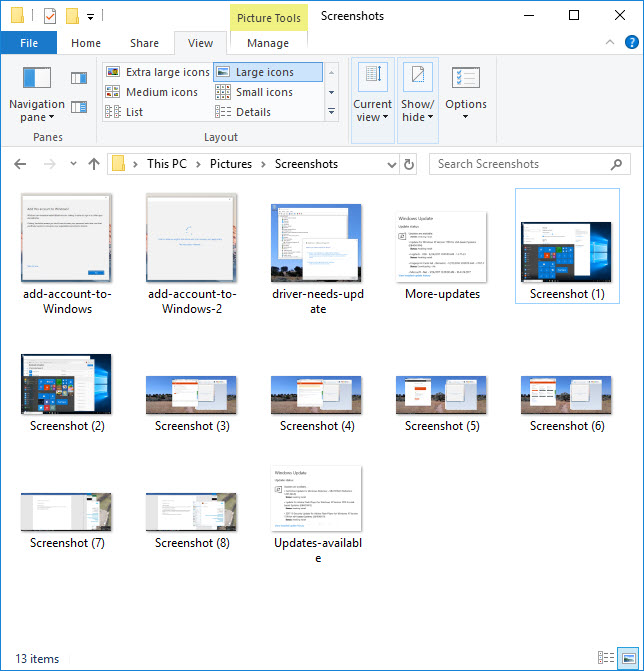Click the Options icon
Viewport: 644px width, 671px height.
pyautogui.click(x=466, y=77)
